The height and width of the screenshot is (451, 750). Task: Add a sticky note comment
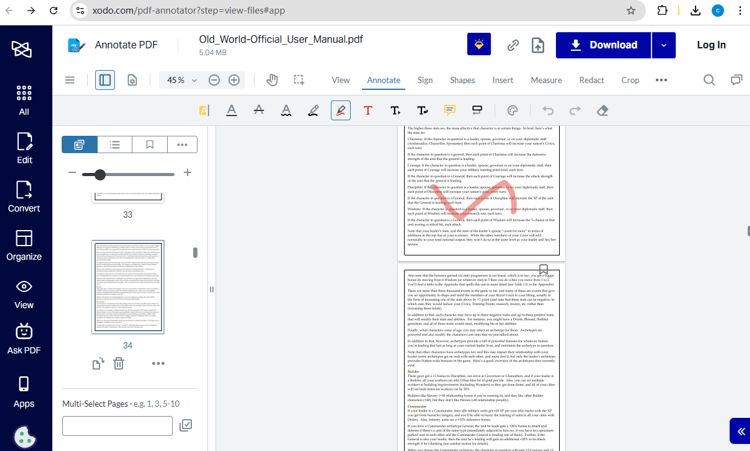[450, 110]
